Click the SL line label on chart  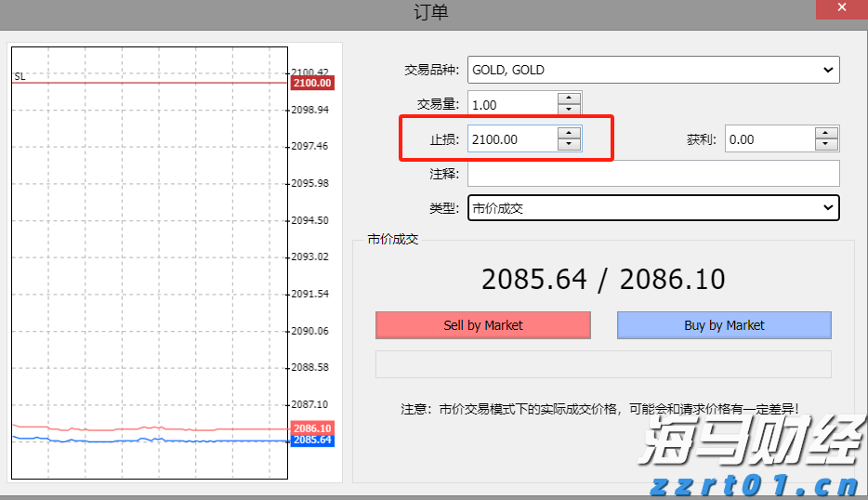pos(20,76)
